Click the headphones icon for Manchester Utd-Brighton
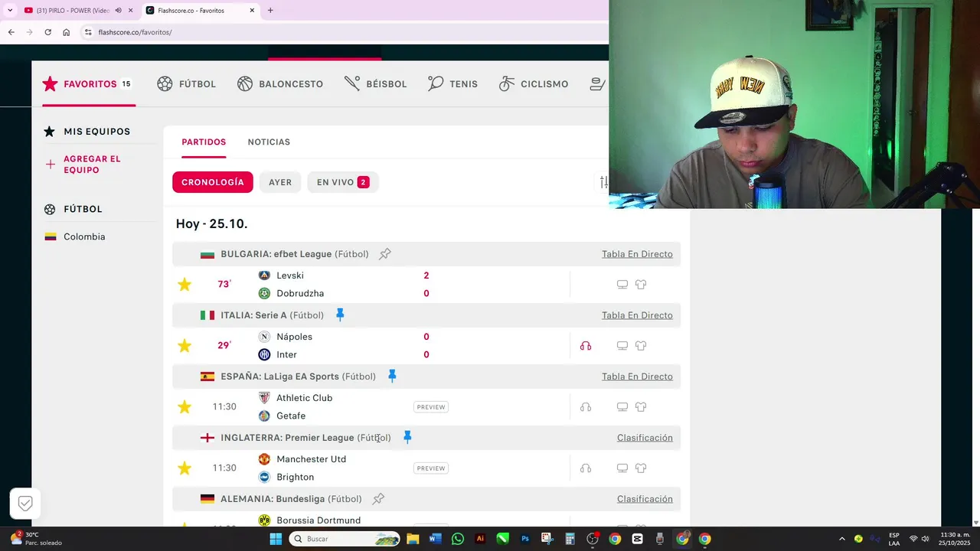980x551 pixels. point(586,468)
